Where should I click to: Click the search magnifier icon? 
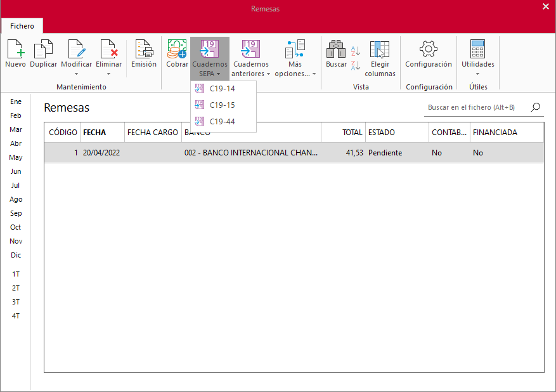tap(536, 107)
